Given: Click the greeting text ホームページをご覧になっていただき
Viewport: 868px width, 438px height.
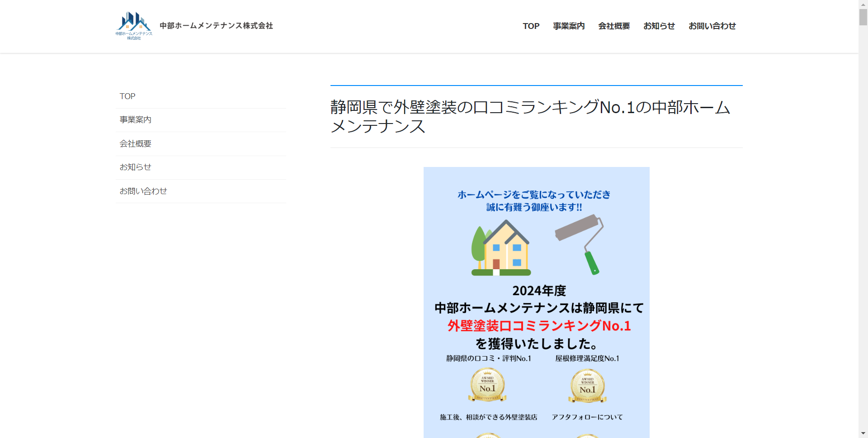Looking at the screenshot, I should pos(534,195).
